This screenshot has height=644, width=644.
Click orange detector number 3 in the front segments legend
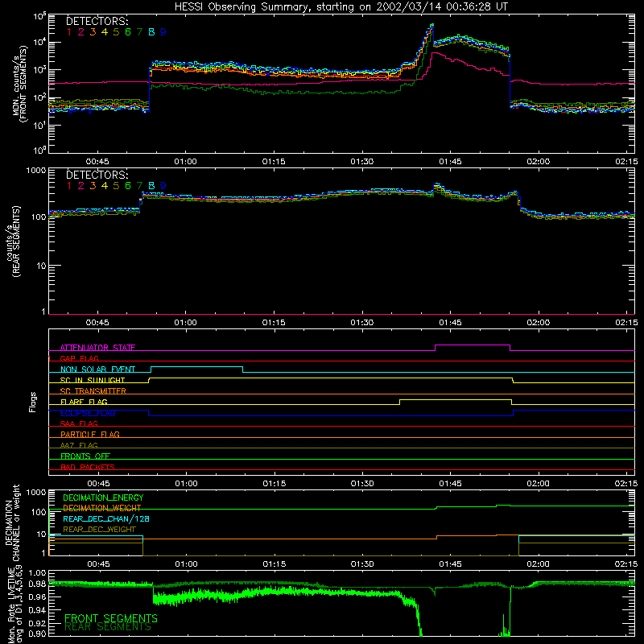[x=93, y=32]
